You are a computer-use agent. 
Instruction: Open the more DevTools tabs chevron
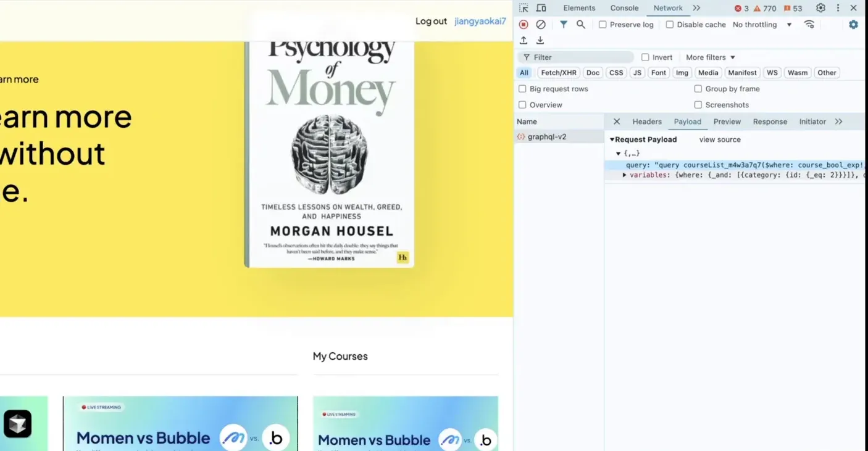(696, 8)
